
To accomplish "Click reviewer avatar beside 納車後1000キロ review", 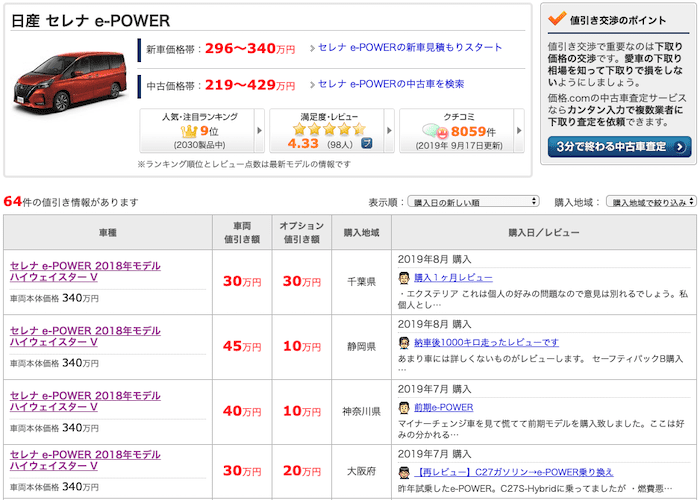I will pos(404,343).
